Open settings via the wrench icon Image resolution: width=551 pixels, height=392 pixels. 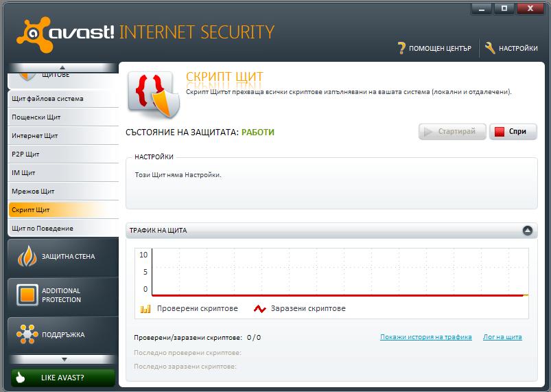click(490, 48)
